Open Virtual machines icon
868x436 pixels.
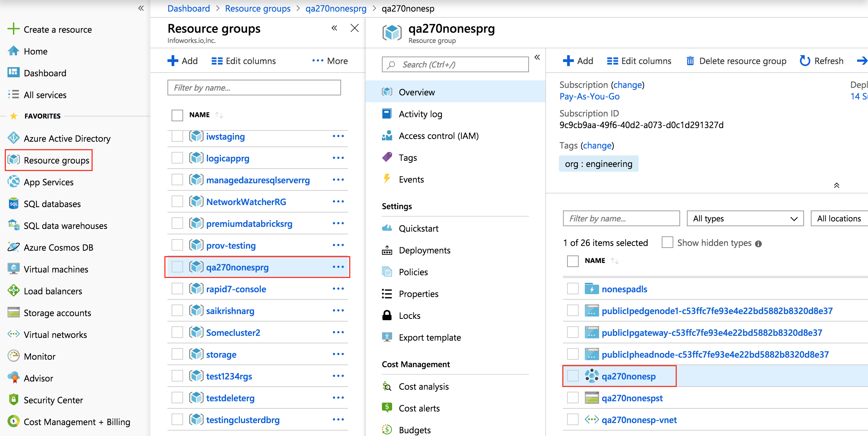[x=13, y=269]
